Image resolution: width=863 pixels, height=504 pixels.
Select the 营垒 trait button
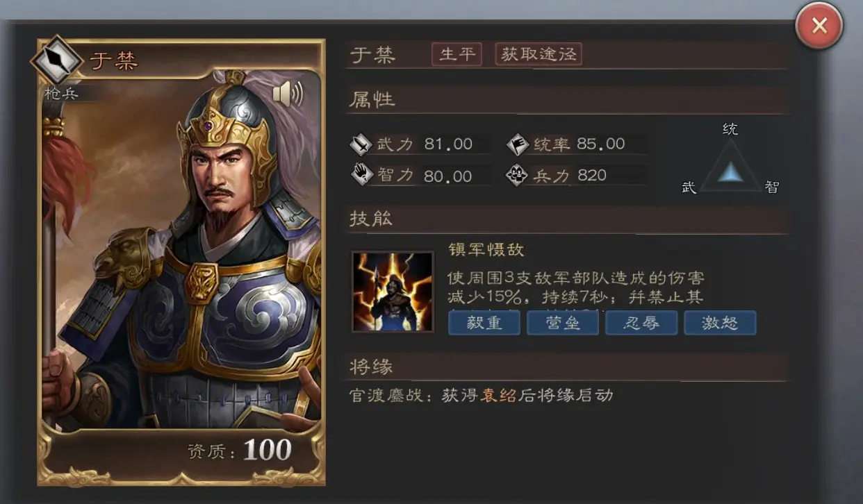[563, 323]
